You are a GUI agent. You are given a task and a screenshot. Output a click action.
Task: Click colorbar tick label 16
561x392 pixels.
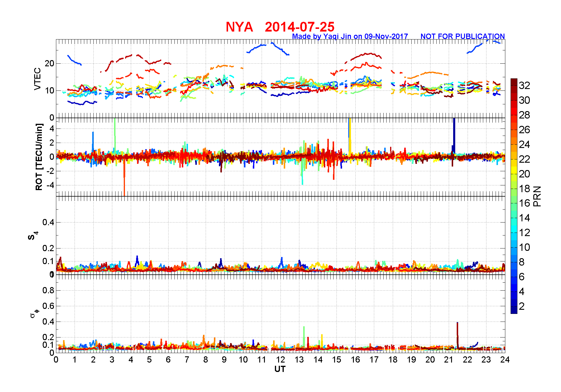click(x=524, y=203)
